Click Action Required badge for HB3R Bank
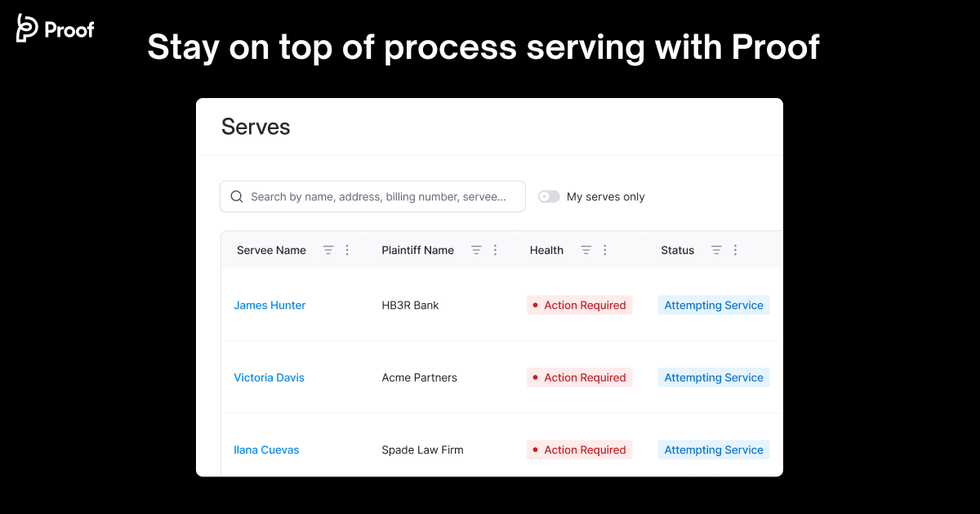Screen dimensions: 980x514 click(x=579, y=306)
